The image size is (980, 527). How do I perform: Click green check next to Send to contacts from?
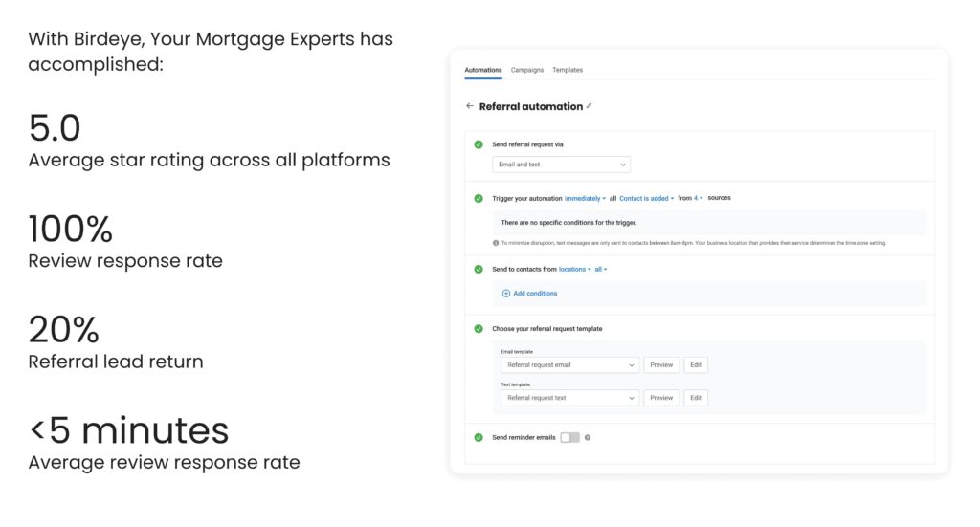click(479, 269)
